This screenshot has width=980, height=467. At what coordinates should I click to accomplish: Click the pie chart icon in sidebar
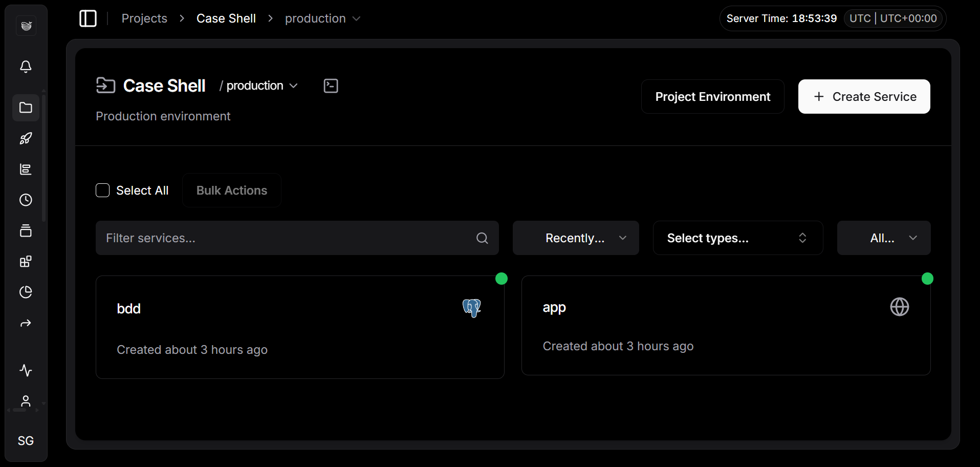(26, 292)
